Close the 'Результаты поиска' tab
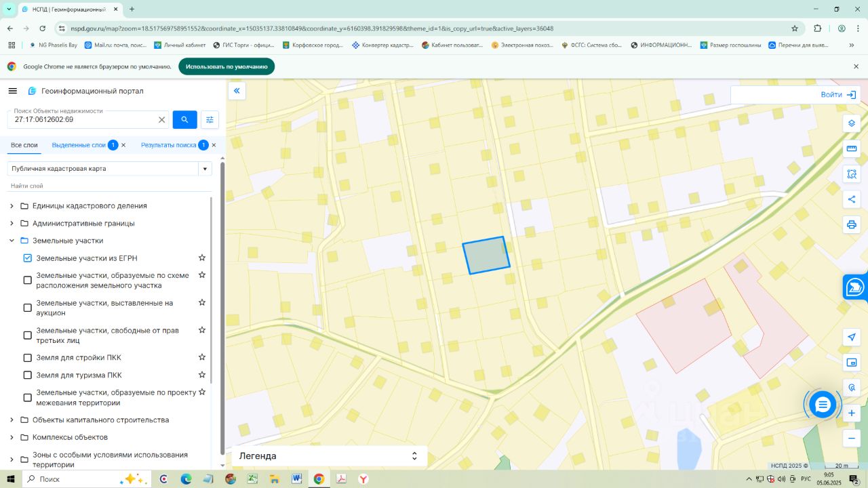Viewport: 868px width, 488px height. pyautogui.click(x=214, y=145)
